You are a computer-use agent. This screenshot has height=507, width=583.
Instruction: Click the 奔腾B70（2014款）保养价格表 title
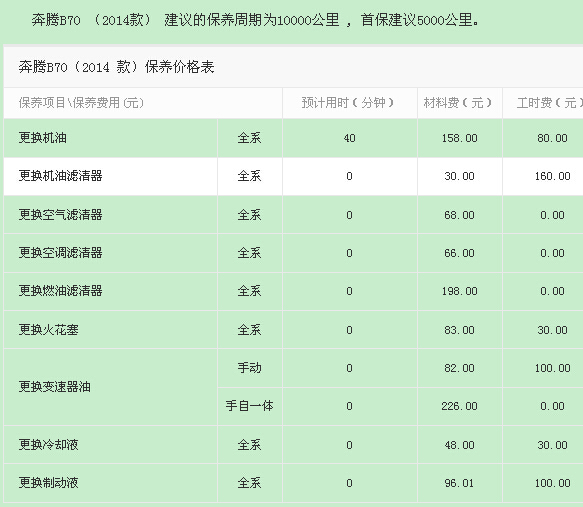coord(116,67)
